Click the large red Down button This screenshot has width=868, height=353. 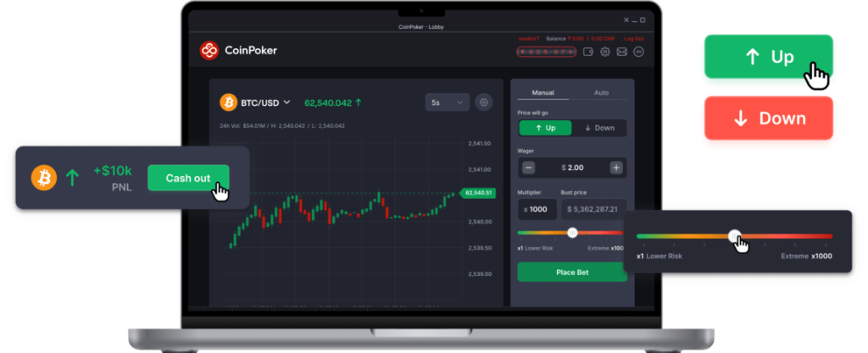[x=768, y=119]
